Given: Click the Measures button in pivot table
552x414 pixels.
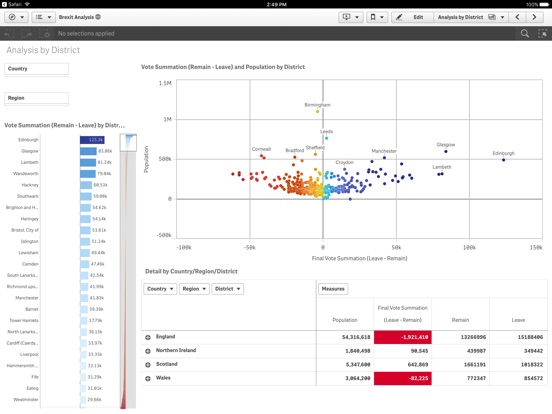Looking at the screenshot, I should (x=333, y=289).
